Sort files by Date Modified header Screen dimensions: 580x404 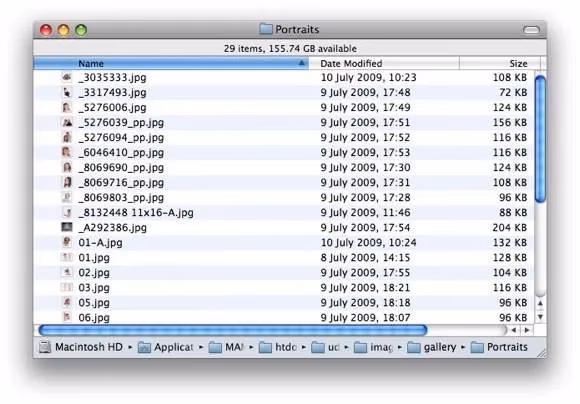pyautogui.click(x=384, y=63)
